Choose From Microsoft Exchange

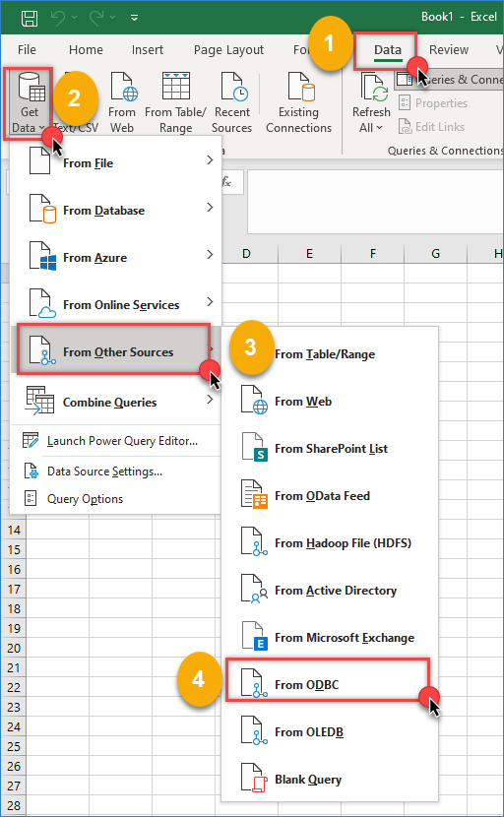pos(330,638)
